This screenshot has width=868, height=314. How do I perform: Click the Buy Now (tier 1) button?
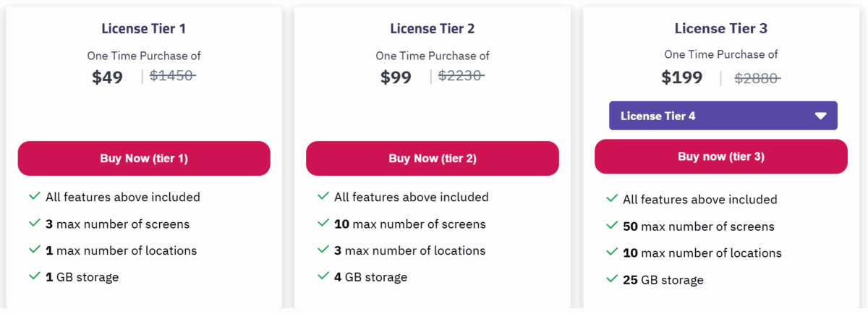143,158
